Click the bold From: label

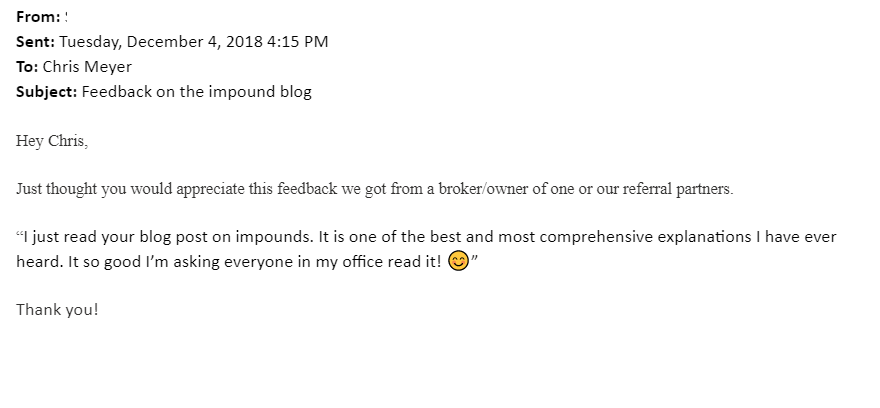click(x=38, y=17)
